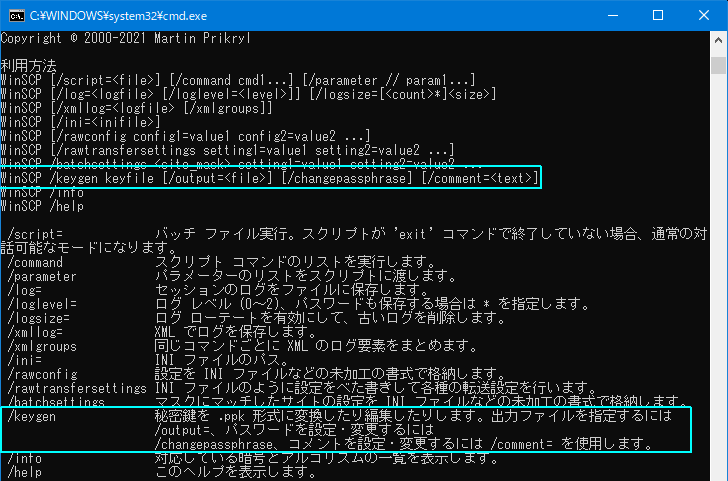Click the WinSCP [/log=<logfile>] usage line
The image size is (728, 481).
[x=248, y=94]
